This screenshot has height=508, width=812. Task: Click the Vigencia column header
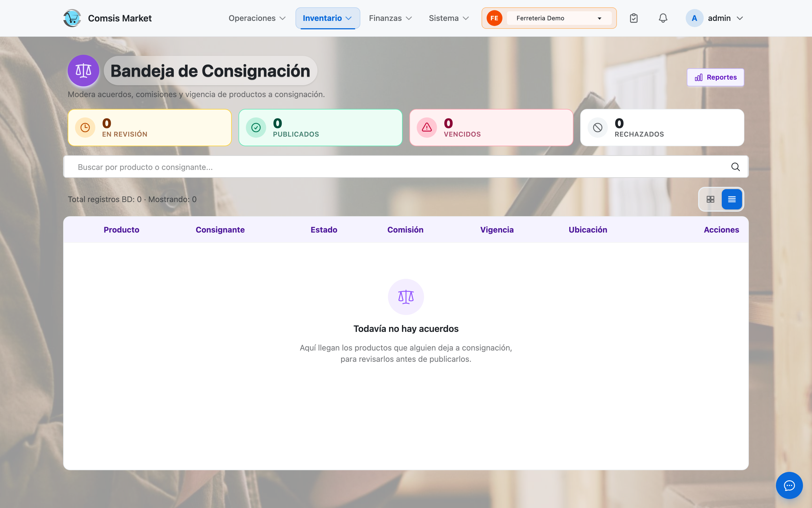click(x=497, y=230)
